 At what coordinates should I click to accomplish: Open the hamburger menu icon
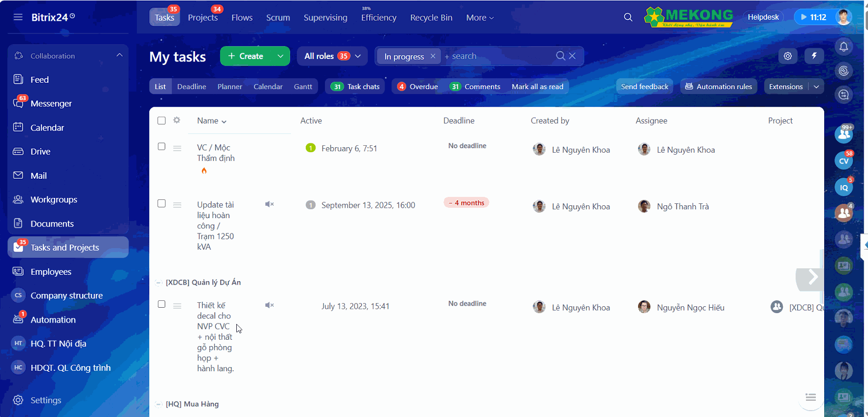point(18,17)
